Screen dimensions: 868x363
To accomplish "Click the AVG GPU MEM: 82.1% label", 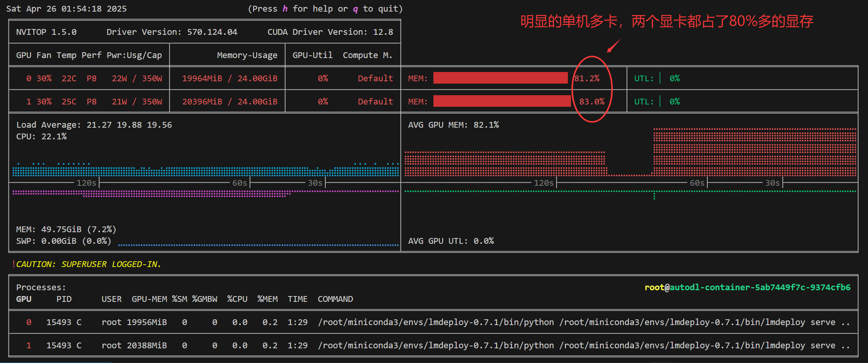I will tap(454, 125).
